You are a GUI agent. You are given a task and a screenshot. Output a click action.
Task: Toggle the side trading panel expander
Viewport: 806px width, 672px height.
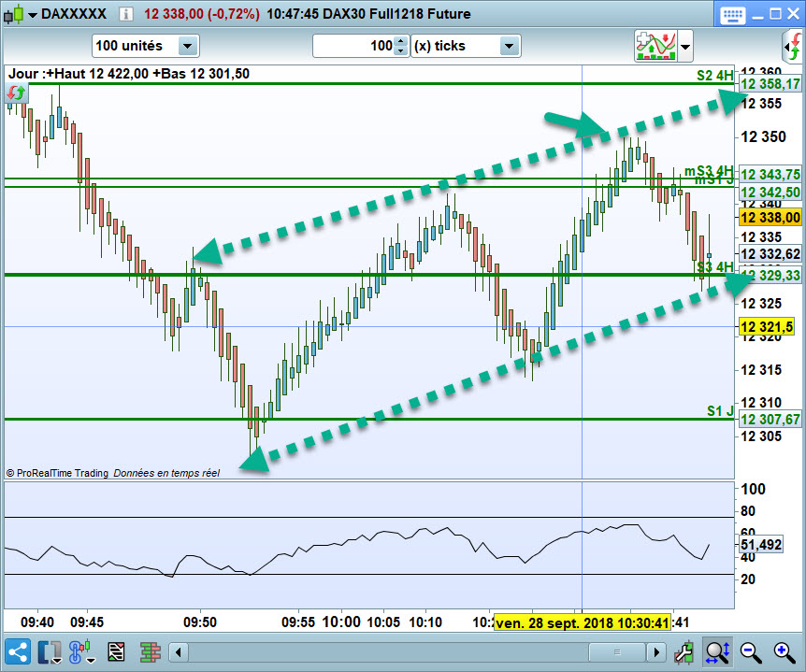pos(794,46)
